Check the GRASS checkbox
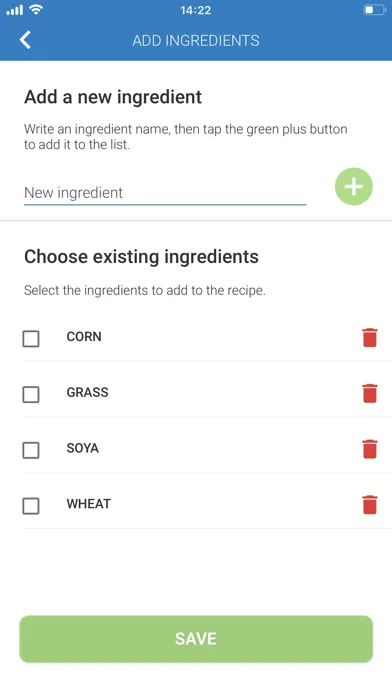Screen dimensions: 392x696 (x=31, y=394)
